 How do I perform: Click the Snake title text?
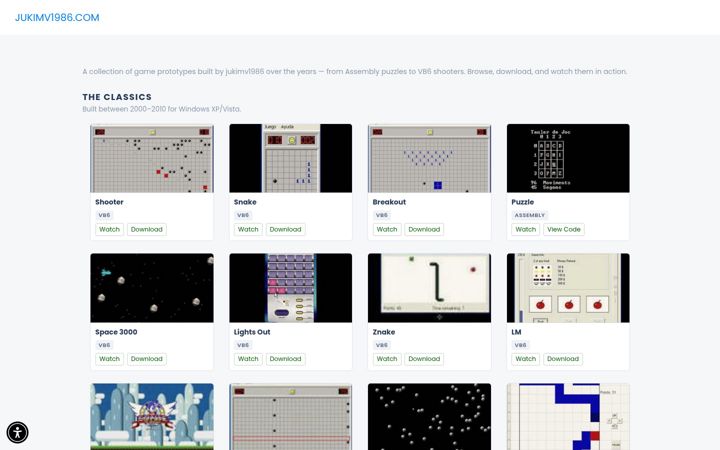coord(245,202)
